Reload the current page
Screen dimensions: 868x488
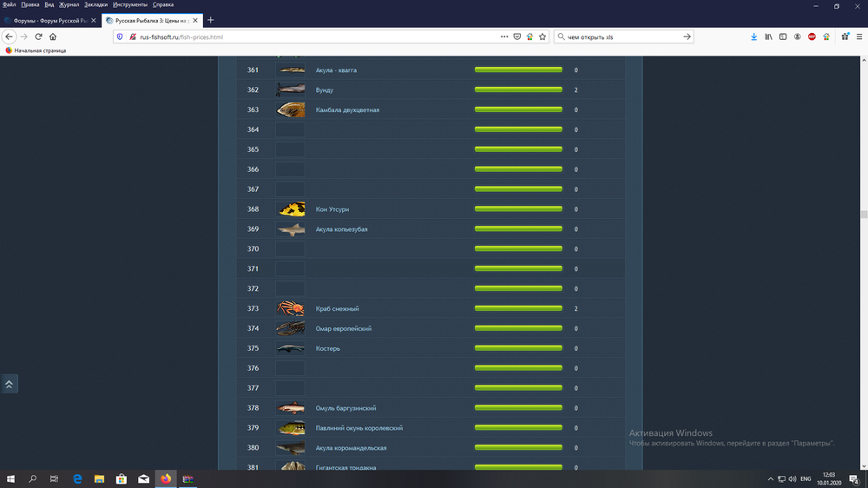coord(38,36)
